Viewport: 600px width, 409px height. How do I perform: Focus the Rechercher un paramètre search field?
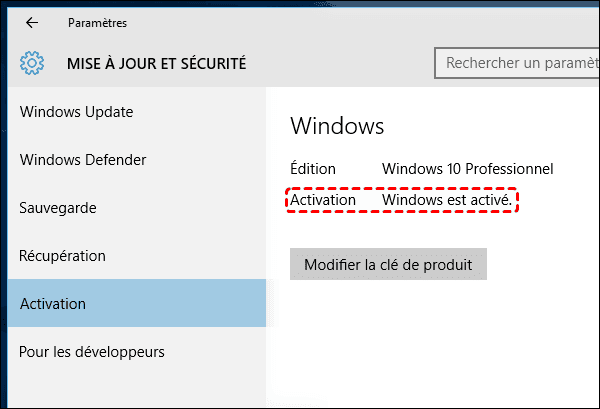tap(517, 63)
